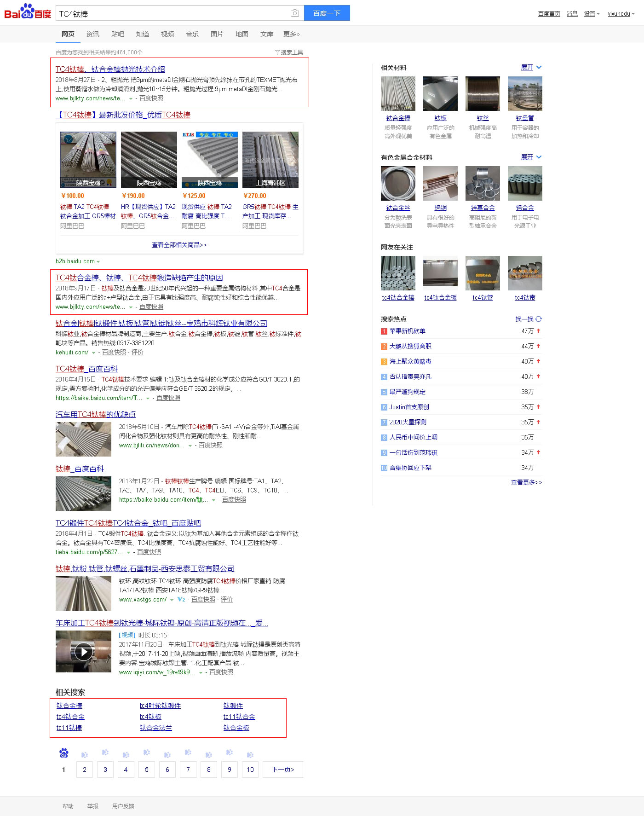Click 查看更多>> under hot searches
The height and width of the screenshot is (816, 644).
527,482
